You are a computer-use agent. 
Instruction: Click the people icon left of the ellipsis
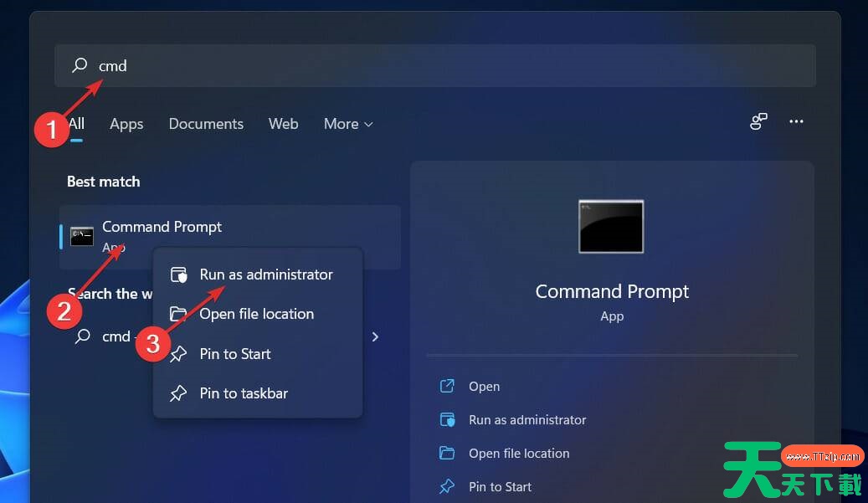[x=758, y=121]
